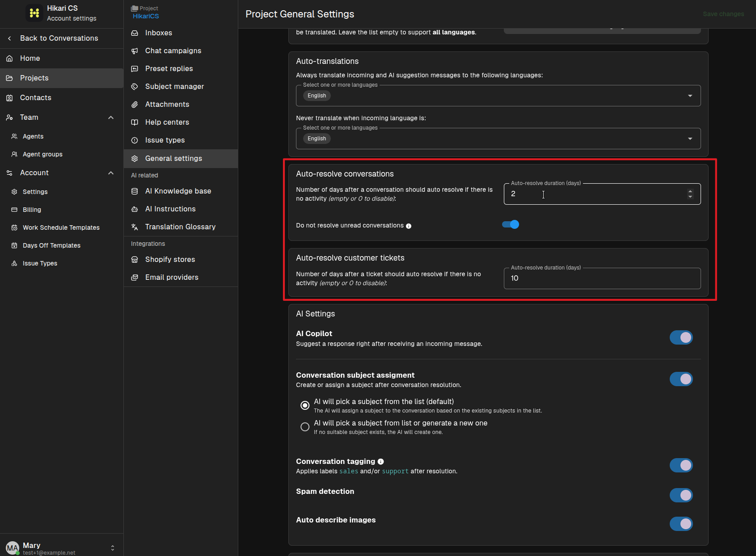
Task: Click the Chat campaigns megaphone icon
Action: click(135, 51)
